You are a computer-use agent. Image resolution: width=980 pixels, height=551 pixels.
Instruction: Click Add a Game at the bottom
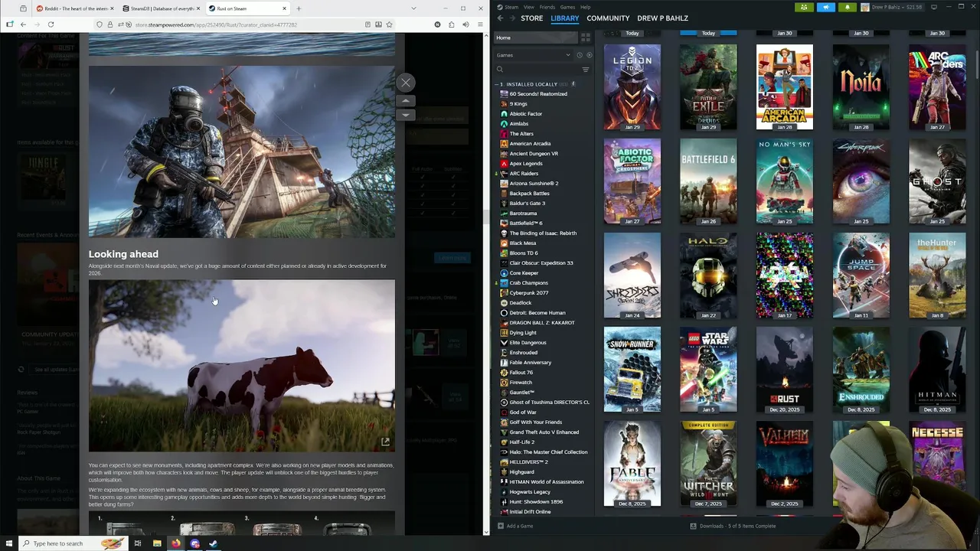coord(515,526)
